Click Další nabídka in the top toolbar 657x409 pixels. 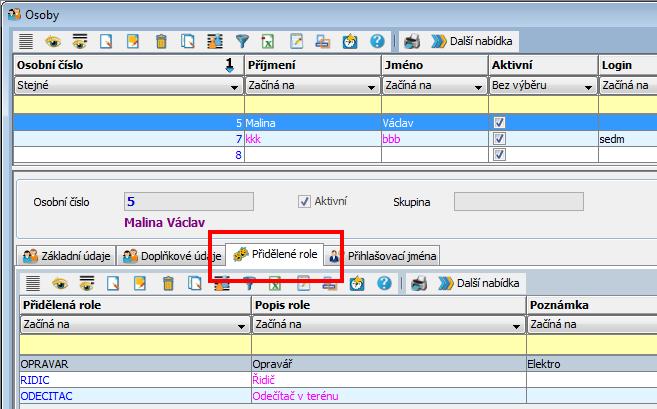click(x=471, y=42)
